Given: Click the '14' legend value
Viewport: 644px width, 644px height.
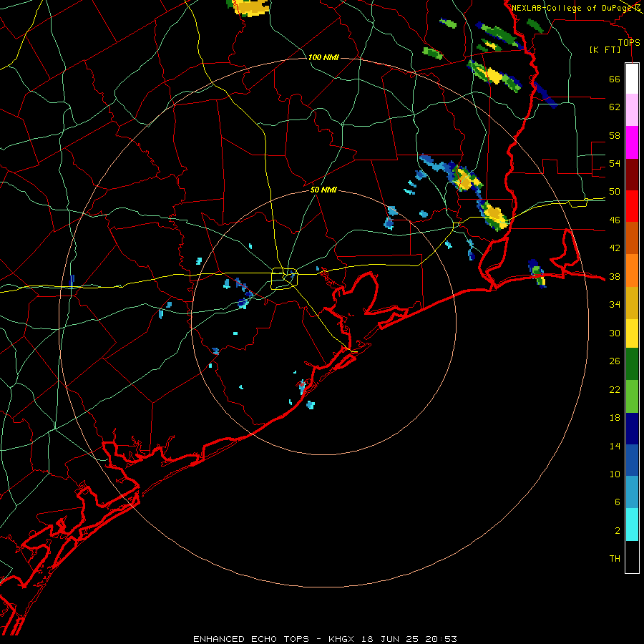Looking at the screenshot, I should tap(615, 446).
